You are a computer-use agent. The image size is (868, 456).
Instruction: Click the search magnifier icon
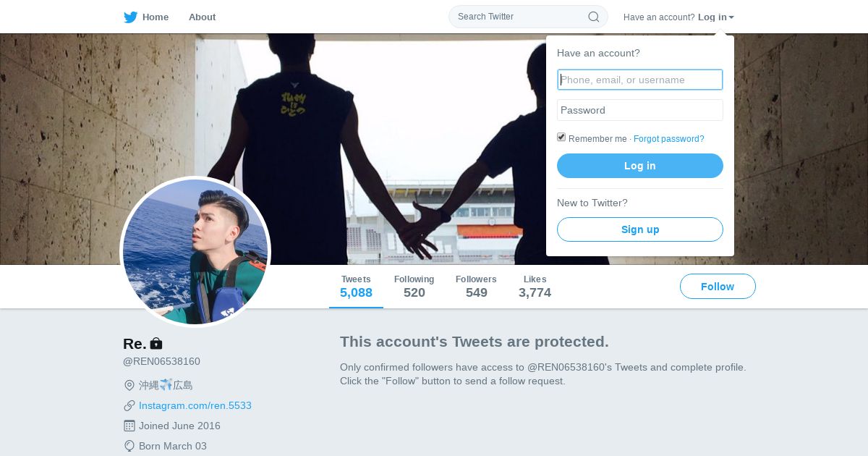tap(593, 17)
